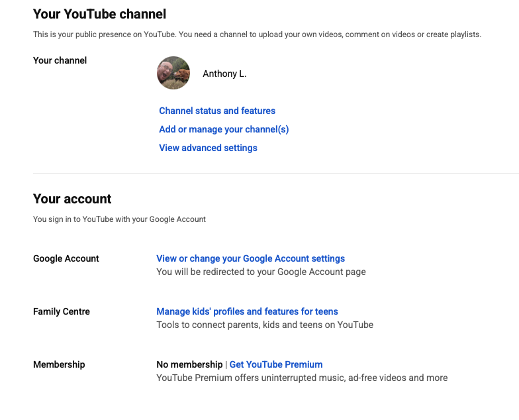Click the "Your account" heading
Image resolution: width=519 pixels, height=420 pixels.
[72, 199]
